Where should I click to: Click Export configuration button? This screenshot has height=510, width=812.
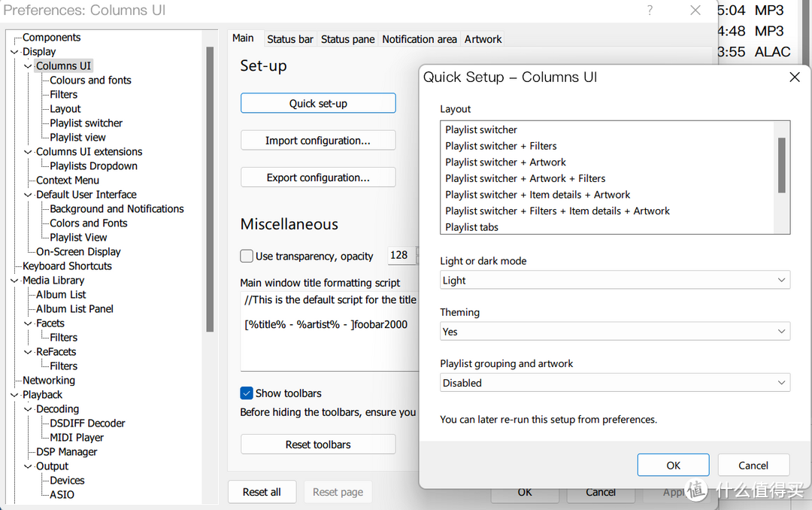tap(318, 178)
